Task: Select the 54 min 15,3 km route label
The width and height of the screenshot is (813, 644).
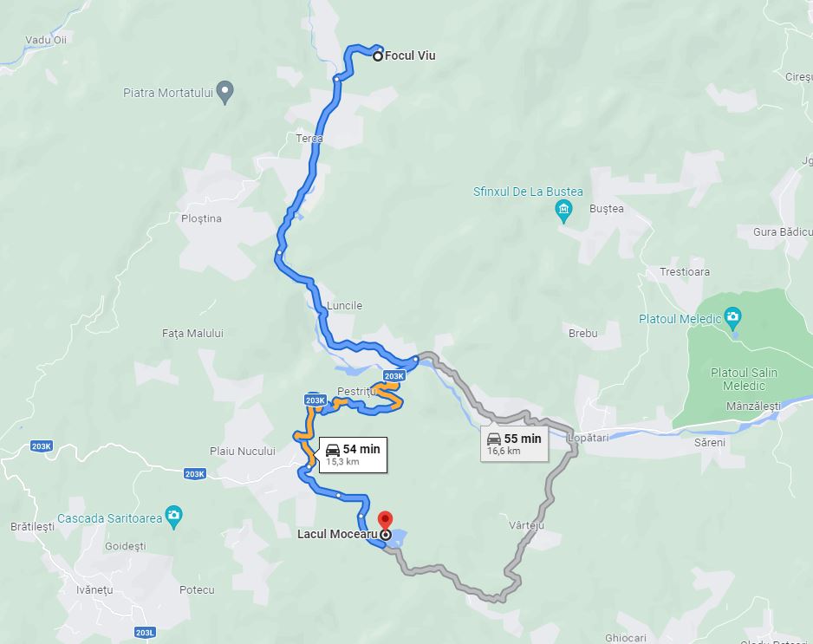Action: pos(353,454)
